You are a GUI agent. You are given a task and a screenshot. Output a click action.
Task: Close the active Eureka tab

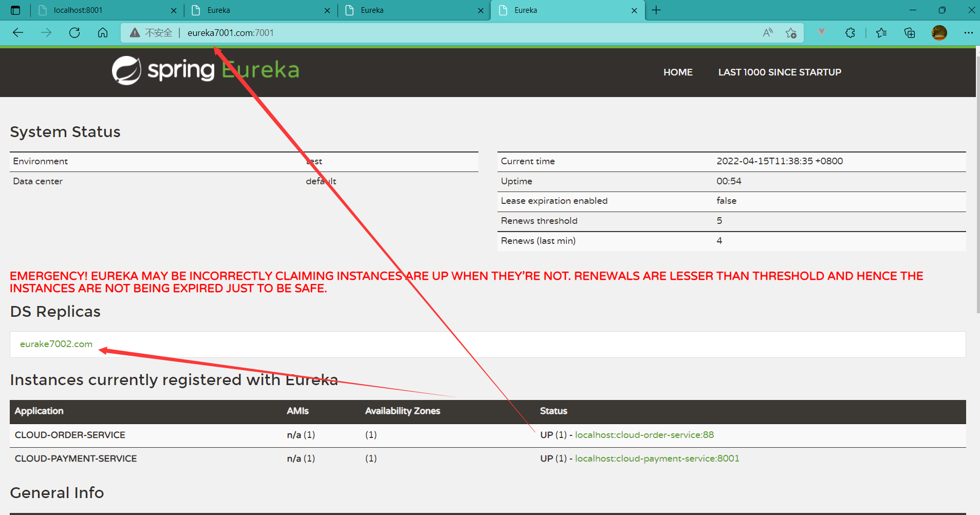tap(634, 10)
